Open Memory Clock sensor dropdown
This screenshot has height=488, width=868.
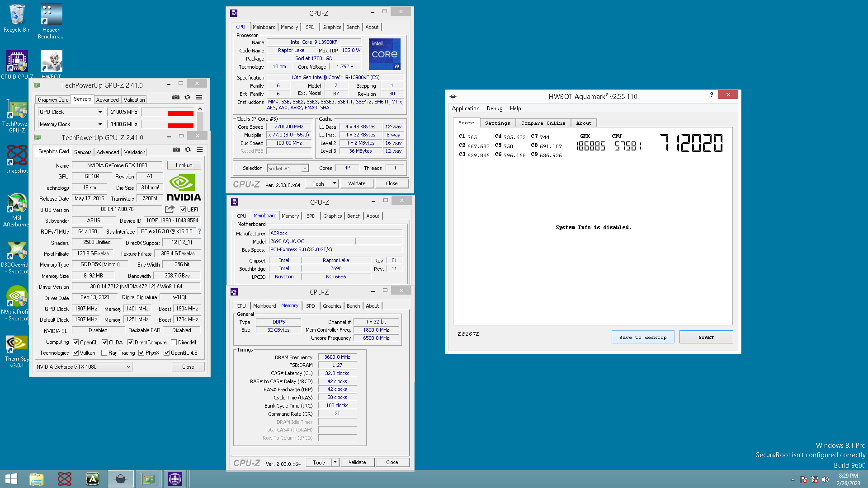tap(71, 124)
